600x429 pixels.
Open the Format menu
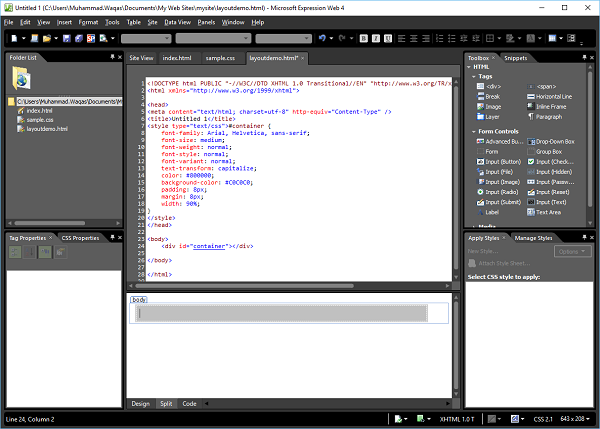[x=88, y=21]
